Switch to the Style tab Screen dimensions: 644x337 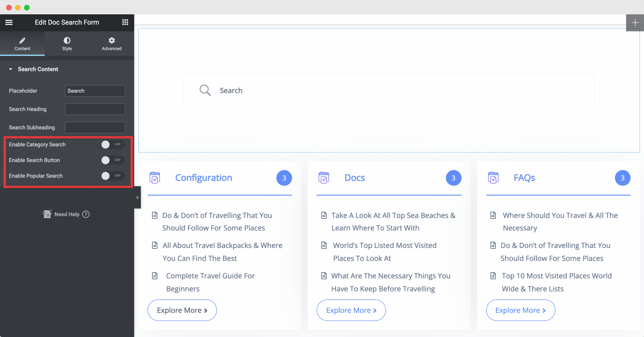point(67,44)
